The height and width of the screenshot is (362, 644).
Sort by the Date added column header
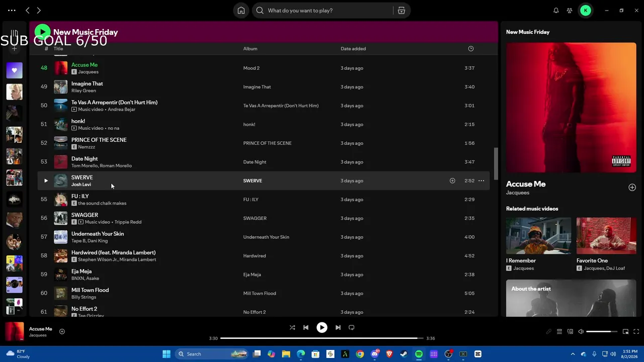point(353,49)
